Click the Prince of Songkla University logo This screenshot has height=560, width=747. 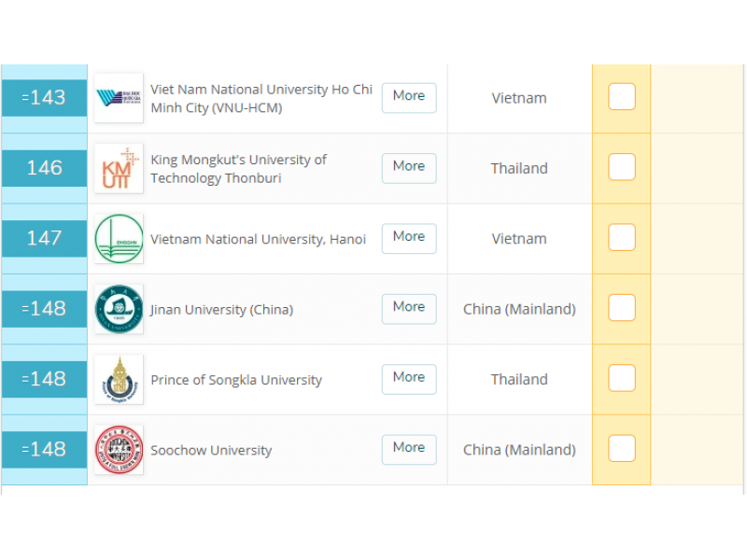(x=118, y=379)
